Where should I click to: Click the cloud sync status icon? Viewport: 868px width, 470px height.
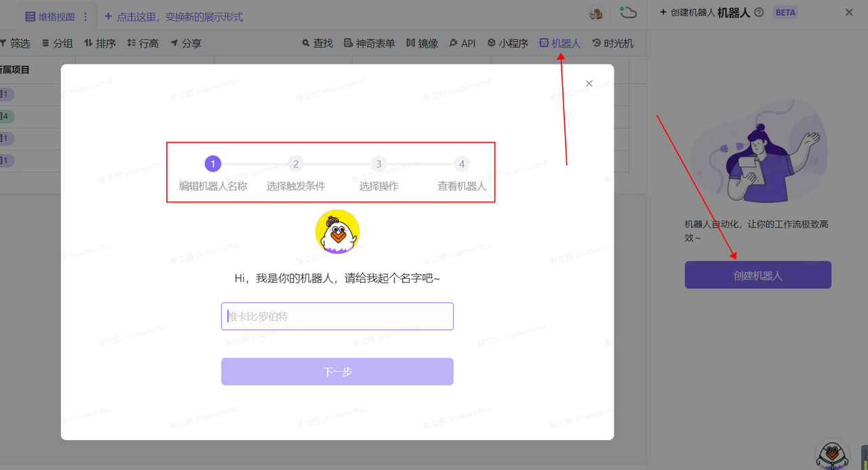(629, 12)
